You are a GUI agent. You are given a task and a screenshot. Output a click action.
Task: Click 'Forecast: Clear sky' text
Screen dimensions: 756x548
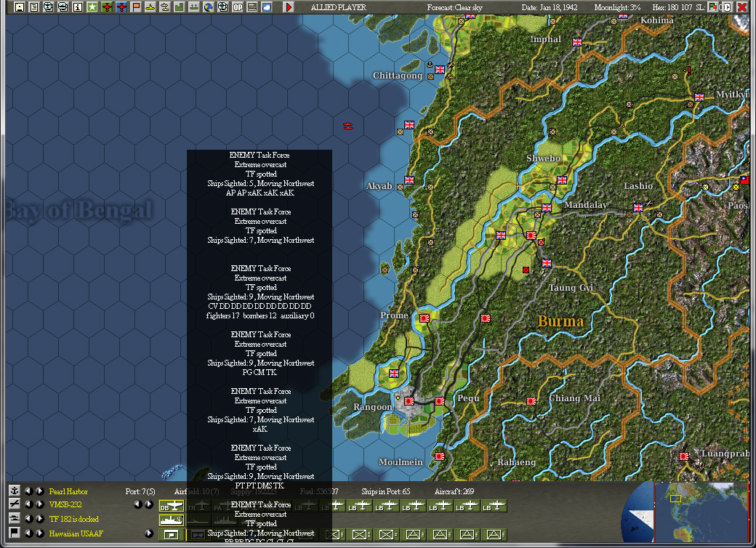(454, 7)
